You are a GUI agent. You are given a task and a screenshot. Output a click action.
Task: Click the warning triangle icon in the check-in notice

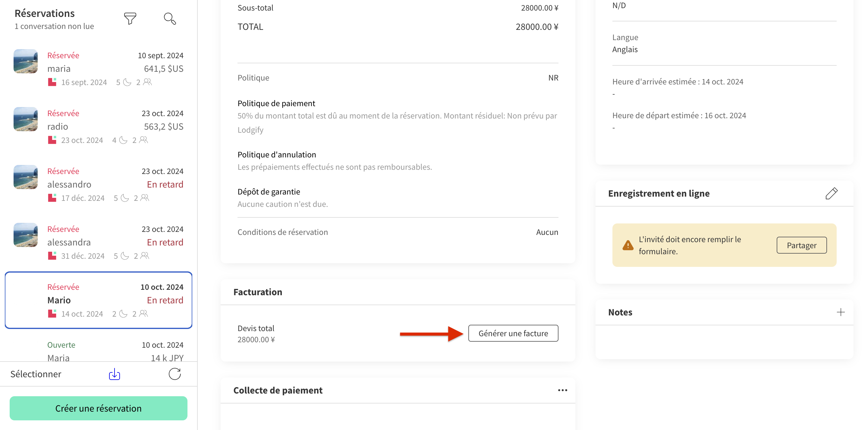tap(628, 245)
